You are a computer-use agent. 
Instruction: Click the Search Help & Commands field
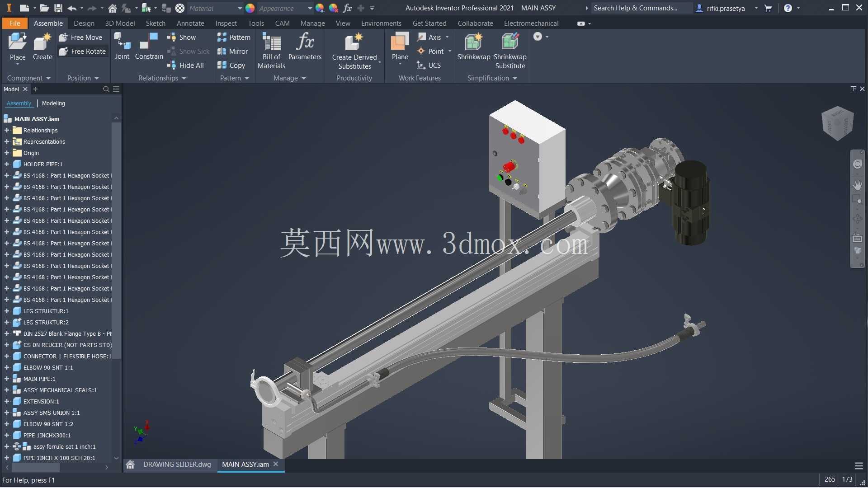[x=642, y=8]
